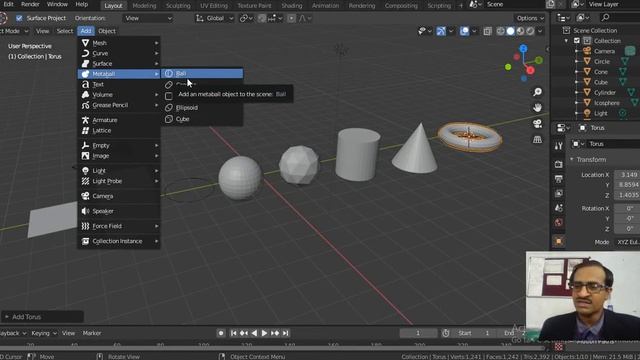Add a Camera object
This screenshot has width=640, height=360.
pyautogui.click(x=119, y=196)
